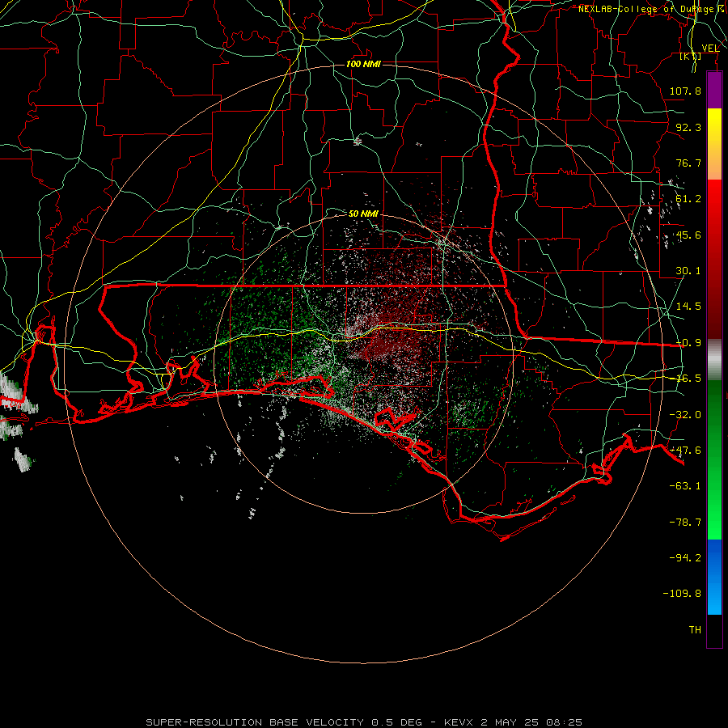The width and height of the screenshot is (728, 728).
Task: Click the yellow-orange segment of the color bar
Action: [x=714, y=144]
